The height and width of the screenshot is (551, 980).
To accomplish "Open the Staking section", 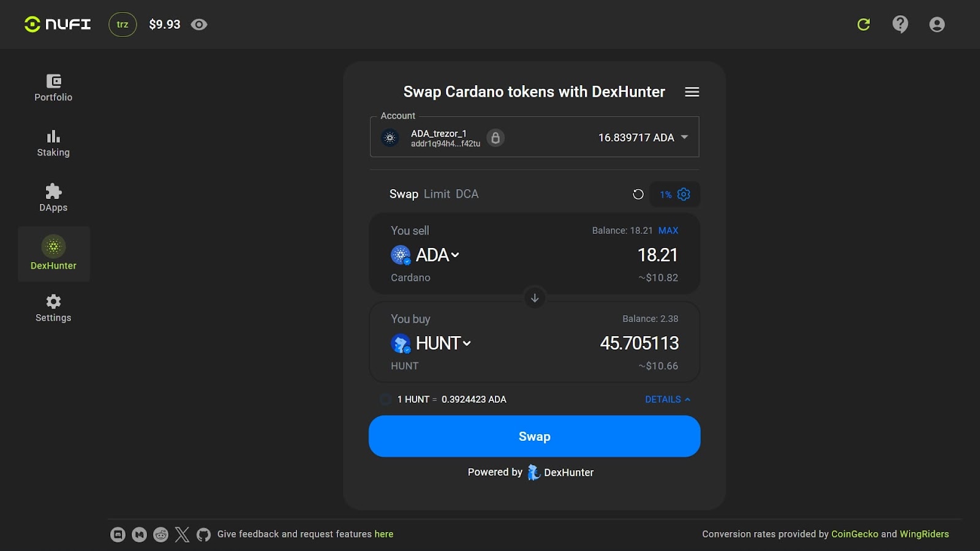I will (x=53, y=143).
